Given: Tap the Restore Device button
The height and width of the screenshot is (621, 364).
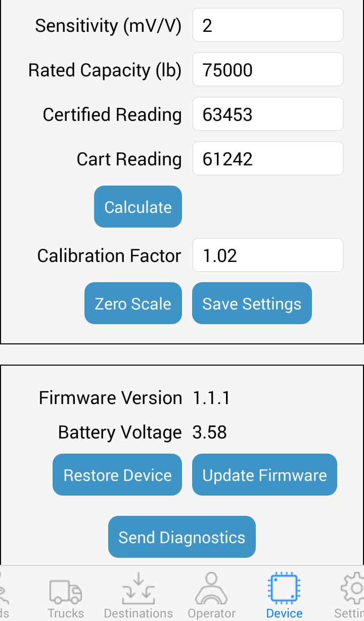Looking at the screenshot, I should click(x=117, y=475).
